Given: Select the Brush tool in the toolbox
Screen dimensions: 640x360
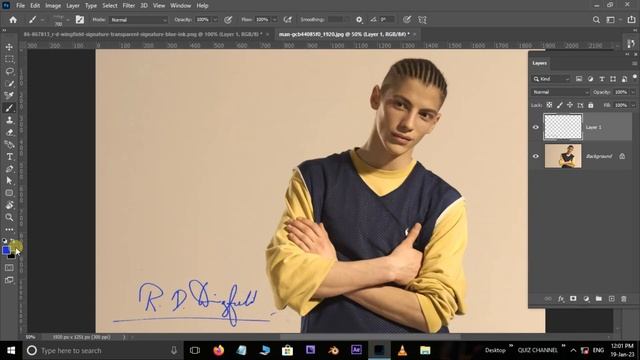Looking at the screenshot, I should [9, 108].
